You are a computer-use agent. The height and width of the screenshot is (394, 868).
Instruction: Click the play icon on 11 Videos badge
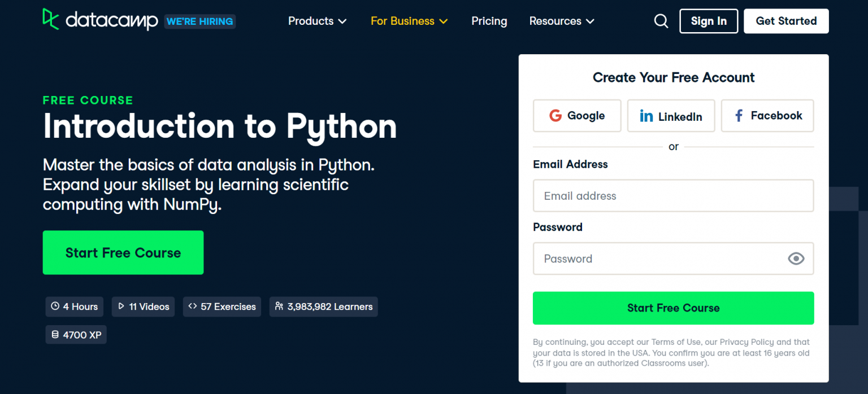tap(121, 307)
